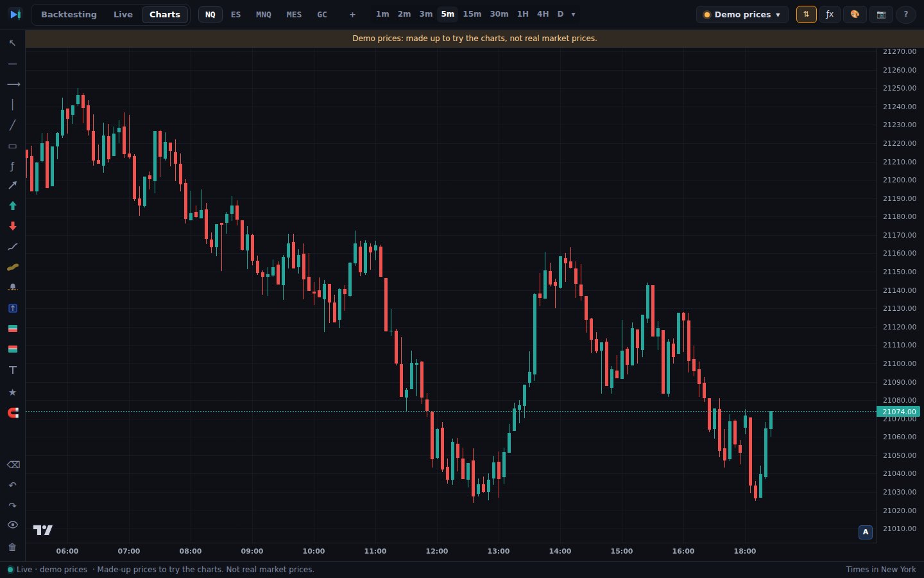Select the NQ symbol tab

(x=210, y=14)
